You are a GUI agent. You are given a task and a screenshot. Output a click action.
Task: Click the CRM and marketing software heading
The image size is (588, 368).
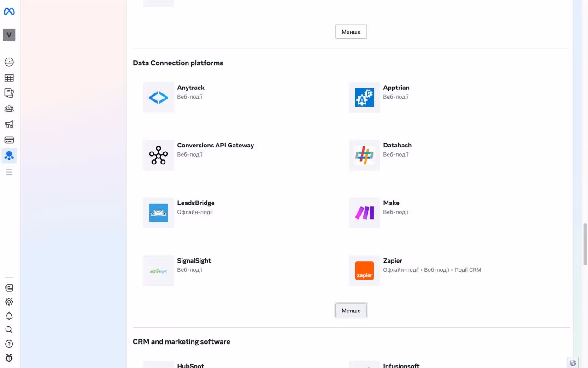point(182,342)
